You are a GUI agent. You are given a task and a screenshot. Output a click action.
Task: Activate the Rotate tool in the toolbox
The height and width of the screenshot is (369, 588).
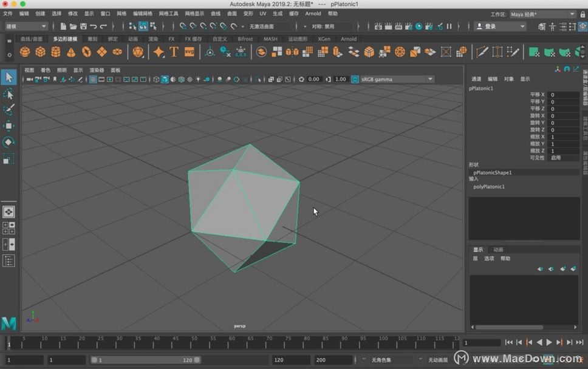[9, 142]
